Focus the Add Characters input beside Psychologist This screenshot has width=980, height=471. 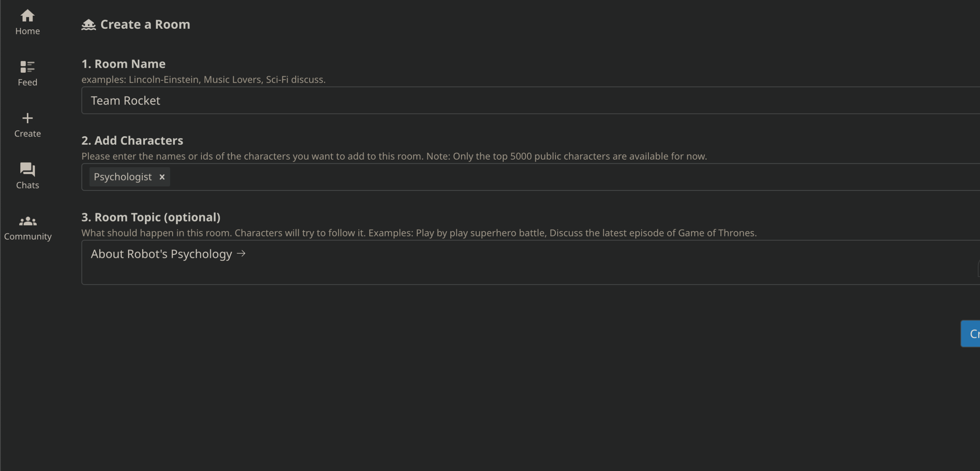[536, 177]
